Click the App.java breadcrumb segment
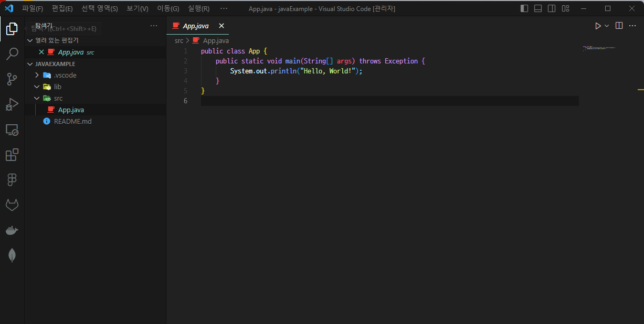This screenshot has width=644, height=324. pyautogui.click(x=216, y=40)
